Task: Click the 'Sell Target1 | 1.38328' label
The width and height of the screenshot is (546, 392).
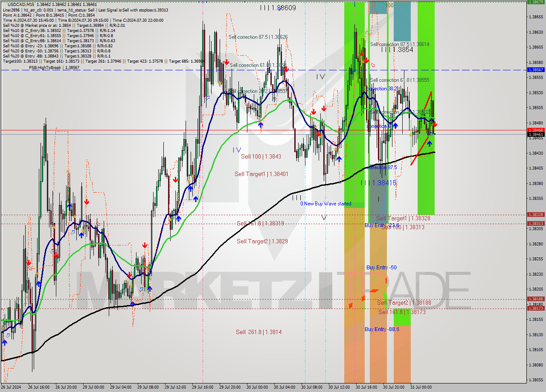Action: pyautogui.click(x=403, y=218)
